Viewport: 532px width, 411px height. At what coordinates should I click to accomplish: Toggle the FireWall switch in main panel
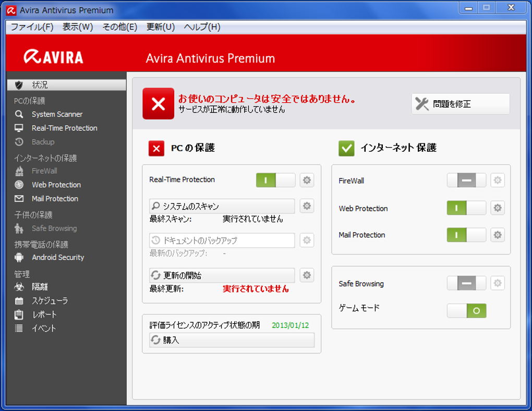coord(466,180)
